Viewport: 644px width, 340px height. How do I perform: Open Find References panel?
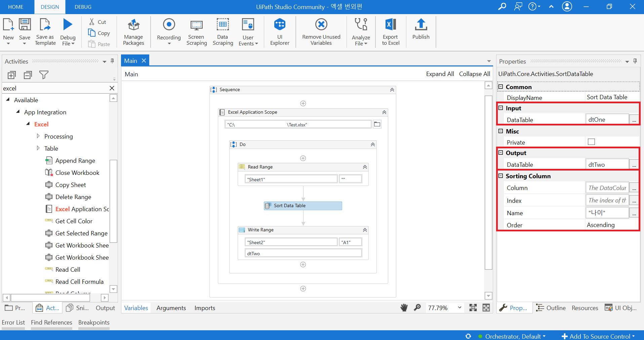coord(51,323)
